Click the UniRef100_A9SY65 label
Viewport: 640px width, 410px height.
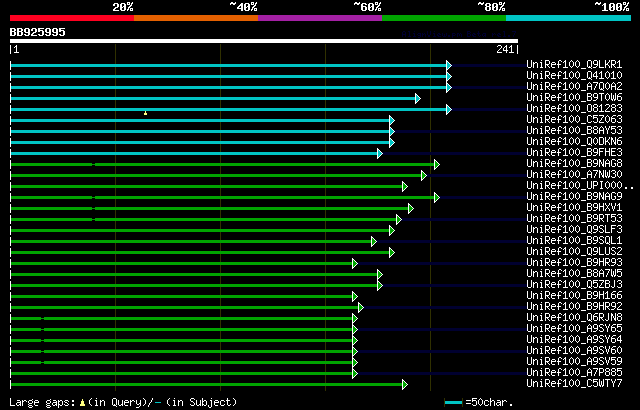pos(574,329)
